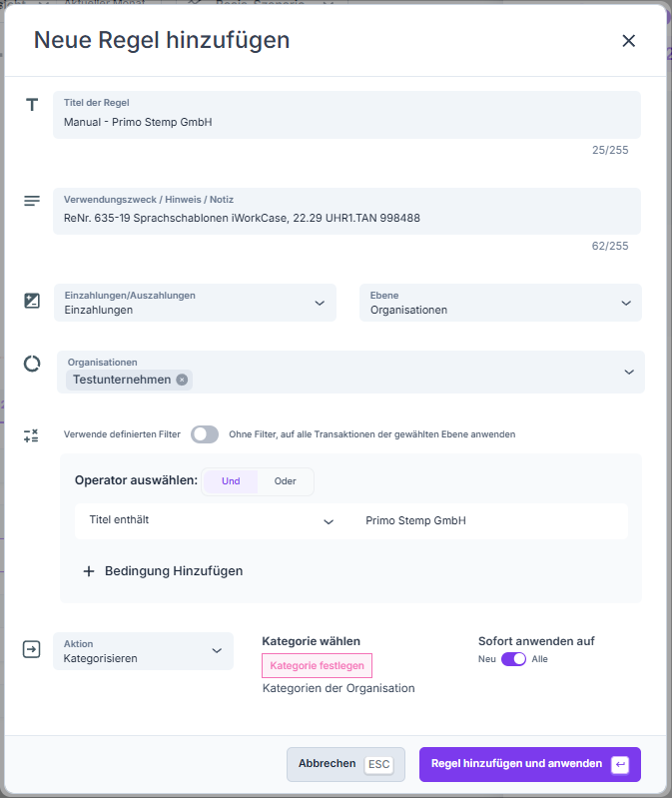Click into 'Titel der Regel' field
672x798 pixels.
pyautogui.click(x=345, y=122)
